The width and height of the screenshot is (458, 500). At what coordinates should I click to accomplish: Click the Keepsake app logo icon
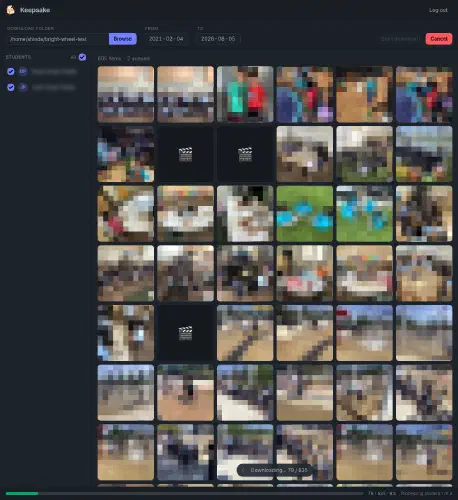click(x=11, y=10)
